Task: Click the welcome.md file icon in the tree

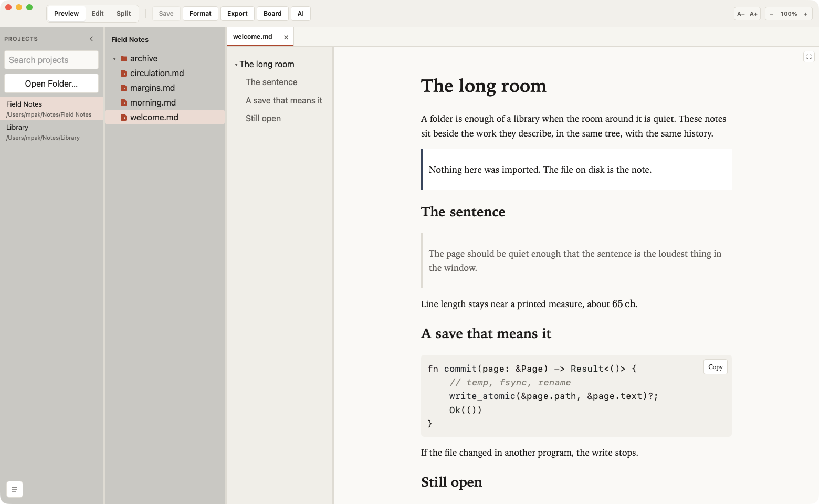Action: click(124, 118)
